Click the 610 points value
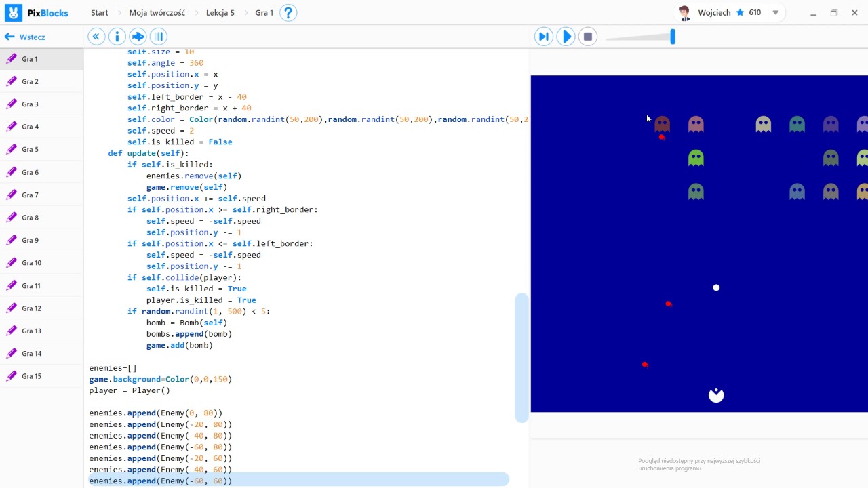Image resolution: width=868 pixels, height=488 pixels. (x=755, y=12)
